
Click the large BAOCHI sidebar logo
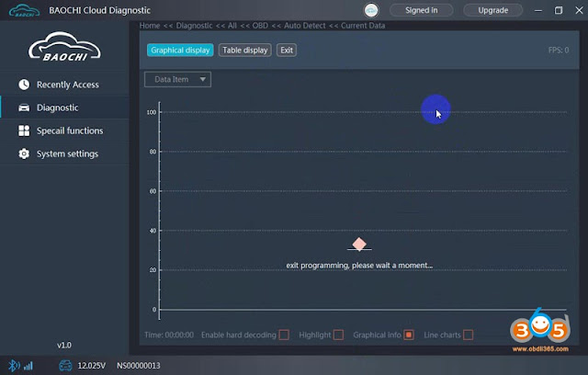tap(64, 47)
